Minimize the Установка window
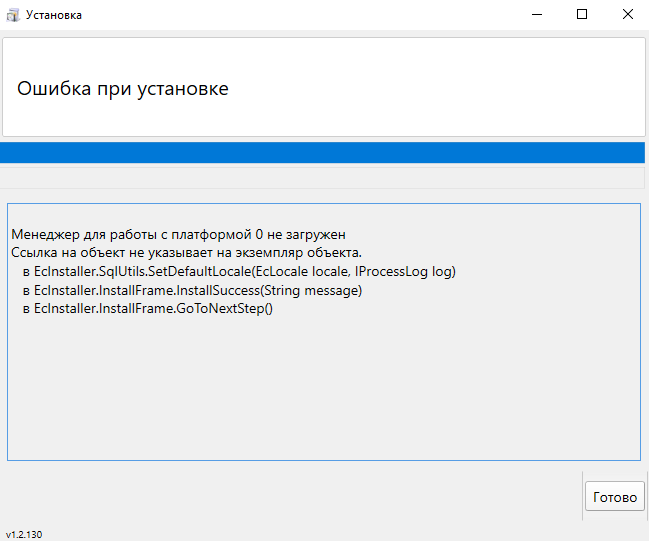 537,14
